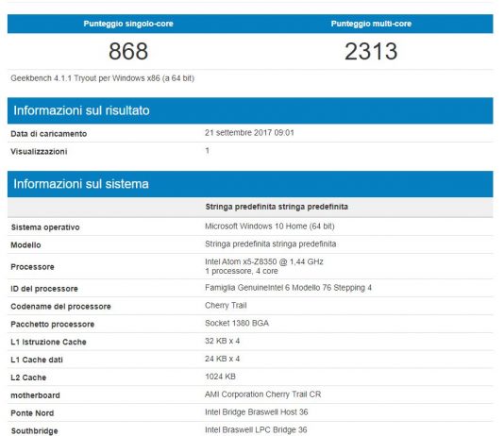Click the 'Modello' row label
This screenshot has width=504, height=436.
click(x=25, y=244)
